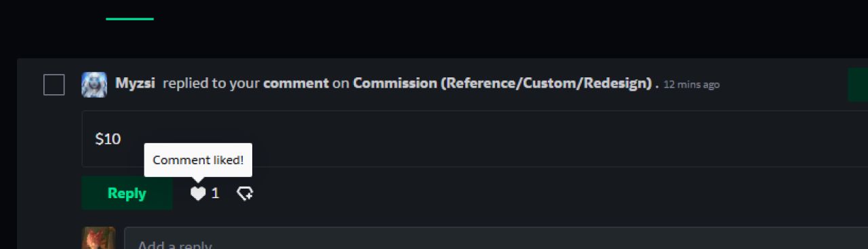This screenshot has height=249, width=868.
Task: Focus the "Add a reply" input field
Action: tap(496, 238)
